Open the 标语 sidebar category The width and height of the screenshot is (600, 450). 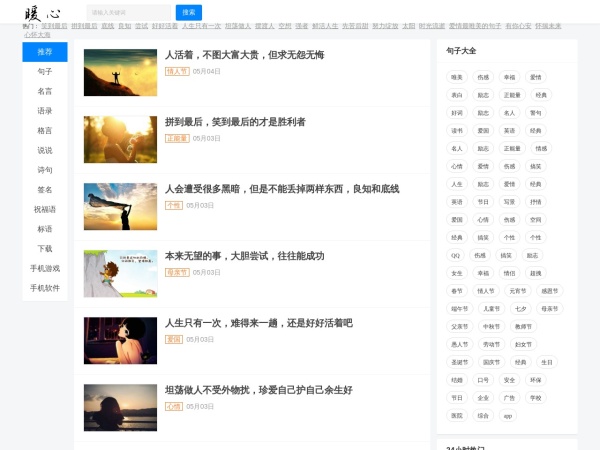[x=45, y=229]
